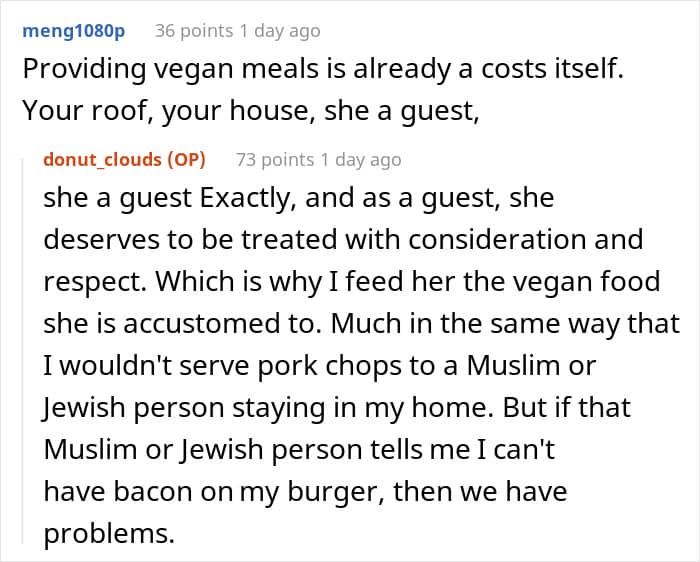The width and height of the screenshot is (700, 562).
Task: Click the line starting "I wouldn't serve pork chops"
Action: point(319,366)
